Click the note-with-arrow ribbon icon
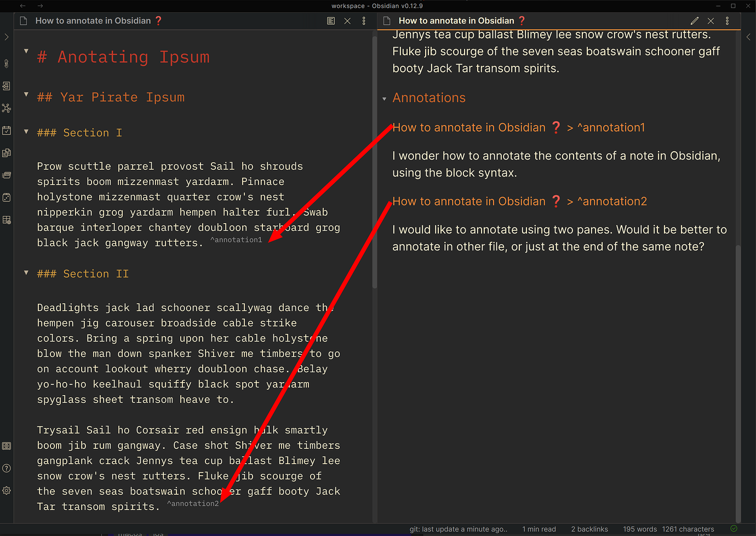The height and width of the screenshot is (536, 756). pyautogui.click(x=7, y=86)
